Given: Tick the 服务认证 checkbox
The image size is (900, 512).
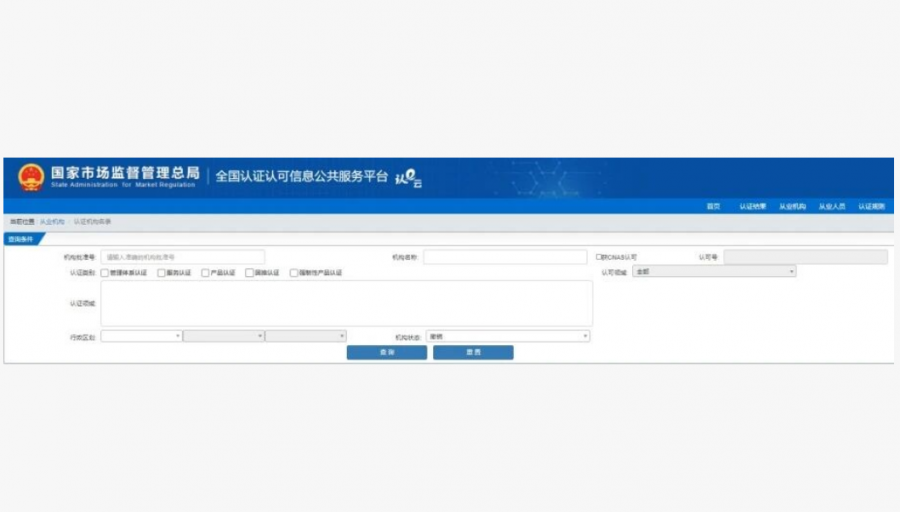Looking at the screenshot, I should [161, 272].
